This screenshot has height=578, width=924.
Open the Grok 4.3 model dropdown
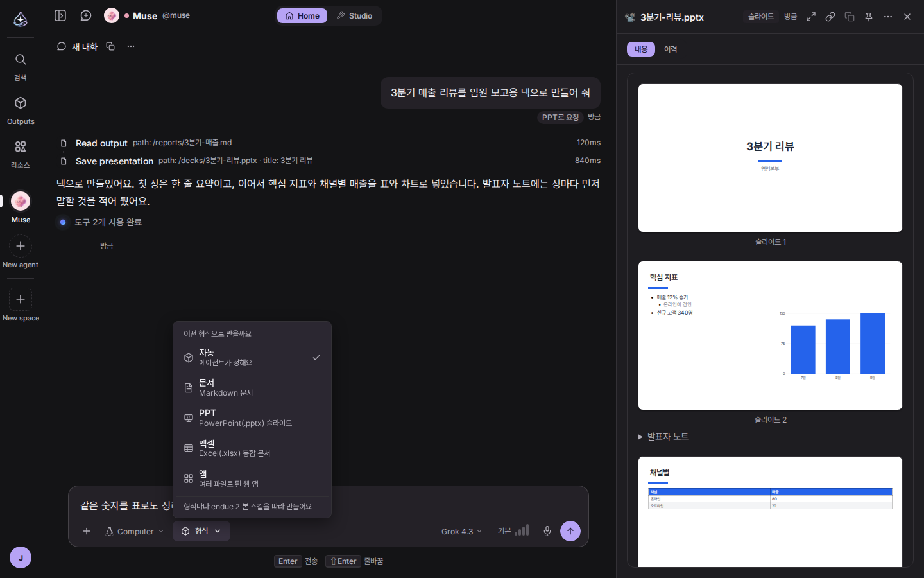point(461,531)
